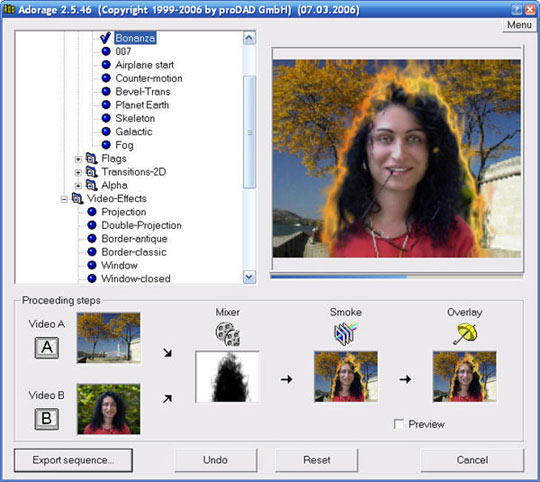Viewport: 540px width, 482px height.
Task: Click the Mixer film reel icon
Action: click(x=228, y=334)
